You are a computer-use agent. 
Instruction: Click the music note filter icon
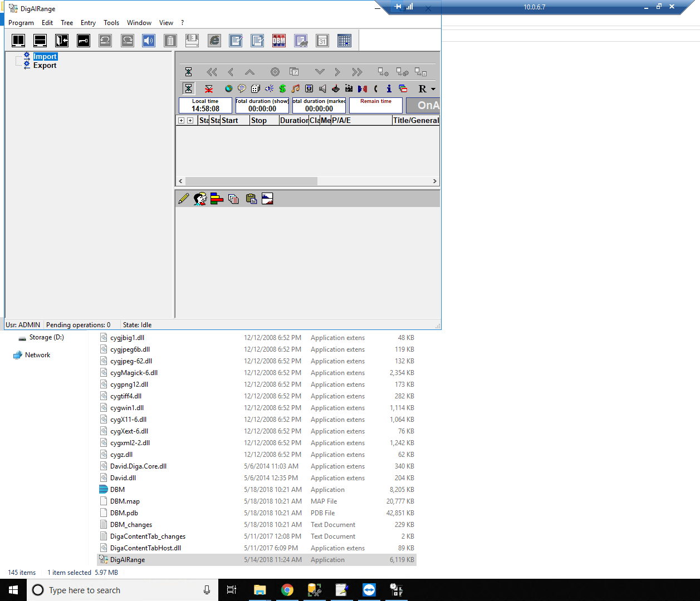pos(296,88)
